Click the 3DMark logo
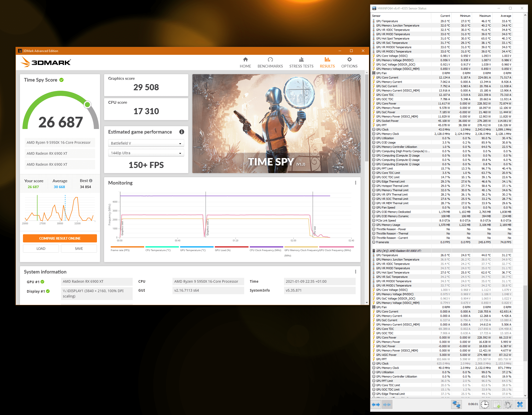 46,62
